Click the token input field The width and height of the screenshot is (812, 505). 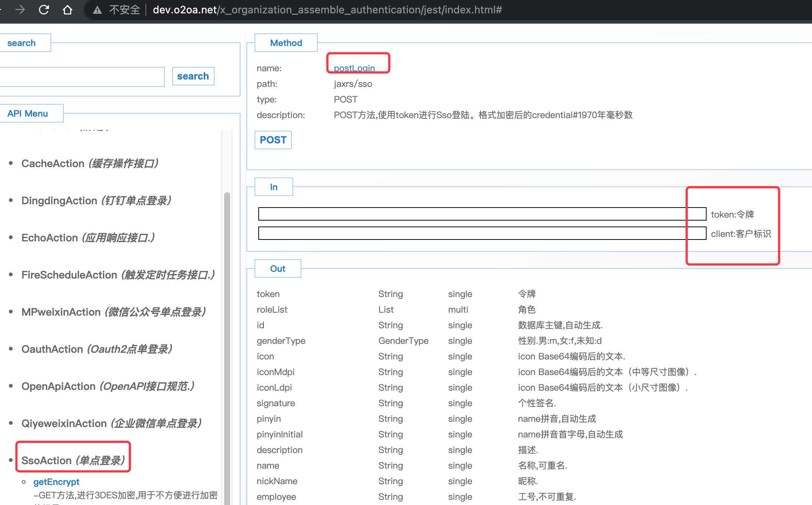[x=472, y=214]
